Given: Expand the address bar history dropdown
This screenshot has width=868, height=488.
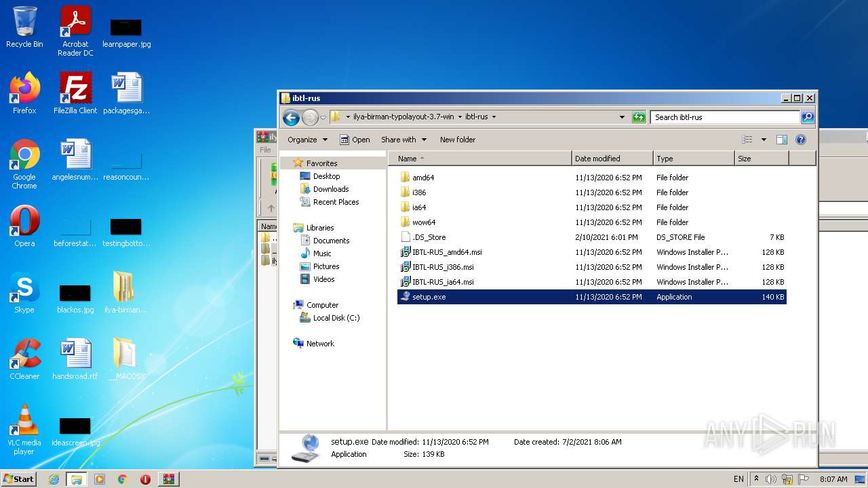Looking at the screenshot, I should coord(623,117).
